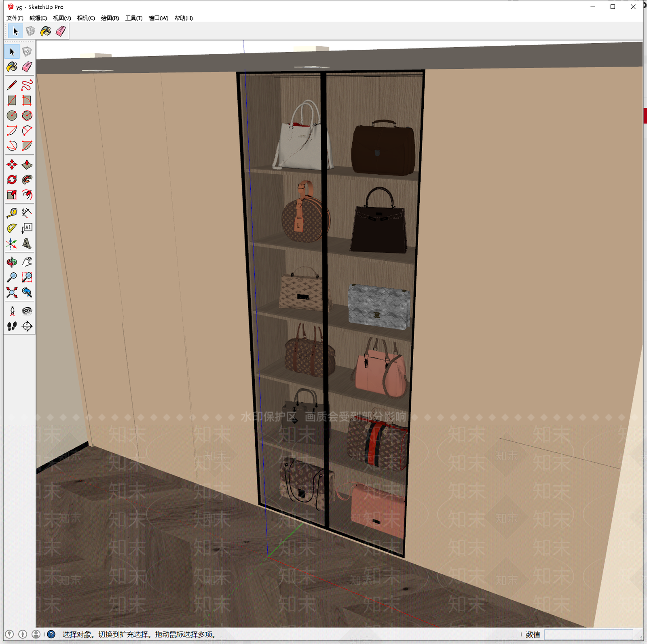Select the Zoom Window tool
This screenshot has width=647, height=644.
27,277
